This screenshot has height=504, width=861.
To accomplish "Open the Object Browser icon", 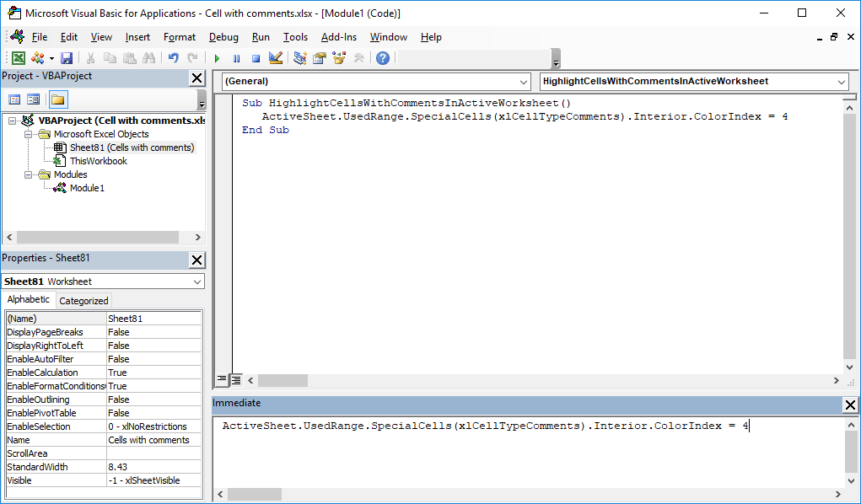I will tap(337, 57).
